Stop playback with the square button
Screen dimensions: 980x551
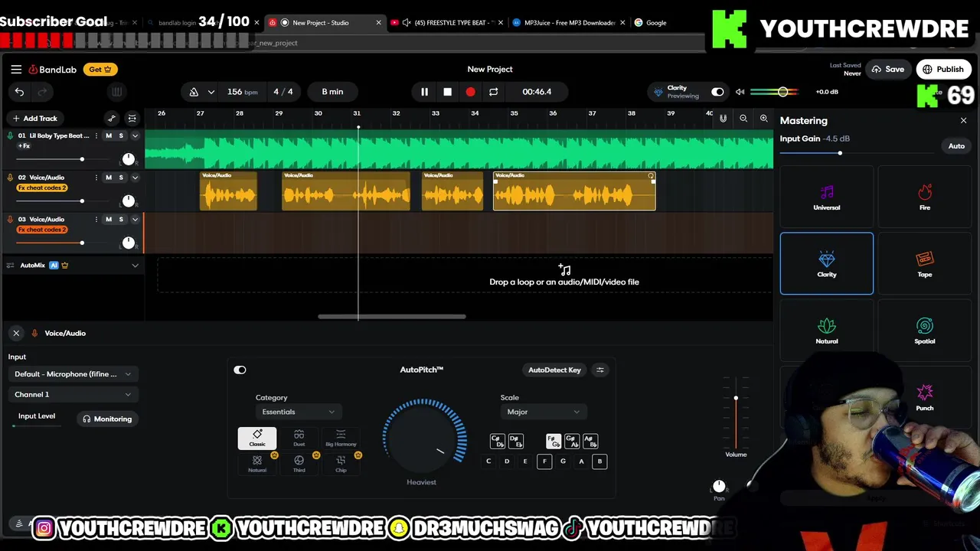[447, 92]
